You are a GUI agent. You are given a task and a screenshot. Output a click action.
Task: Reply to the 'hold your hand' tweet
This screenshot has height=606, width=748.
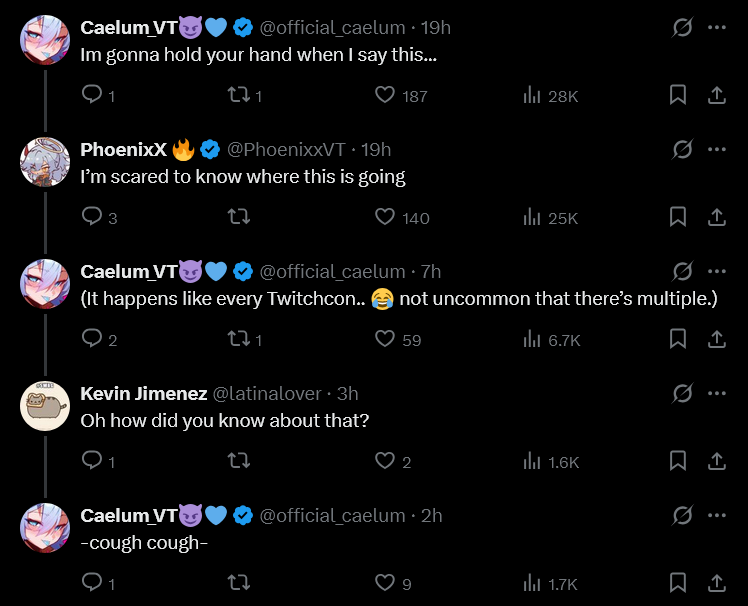[x=92, y=95]
